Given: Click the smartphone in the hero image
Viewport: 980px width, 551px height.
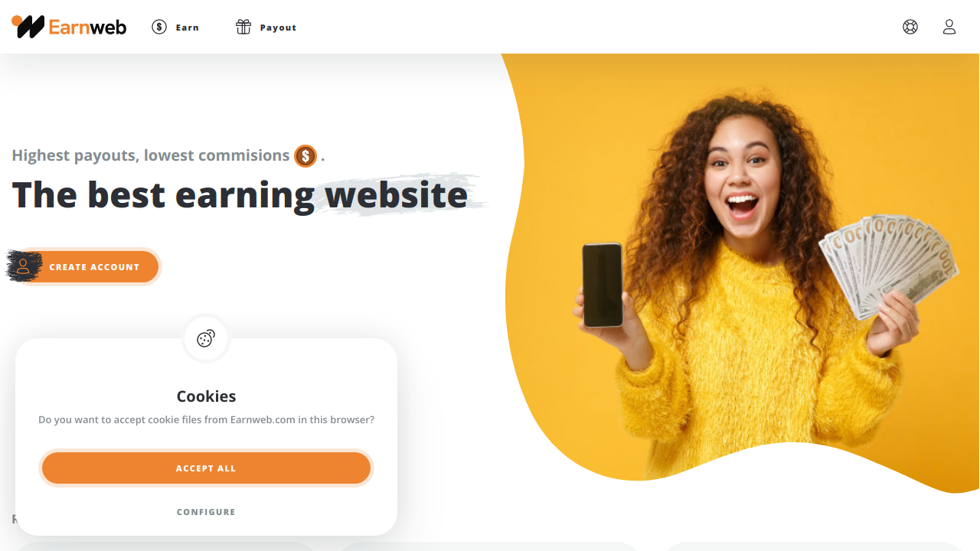Looking at the screenshot, I should click(603, 285).
